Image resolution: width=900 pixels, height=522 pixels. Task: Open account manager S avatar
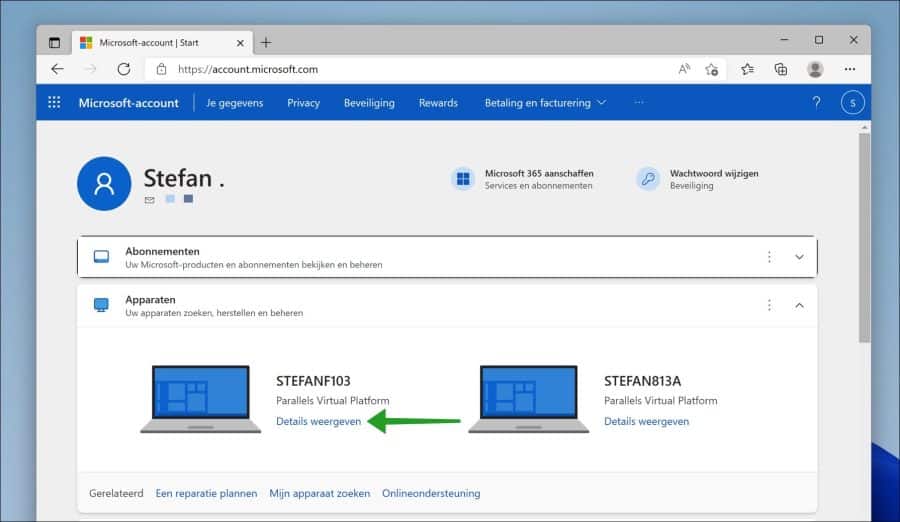tap(852, 103)
